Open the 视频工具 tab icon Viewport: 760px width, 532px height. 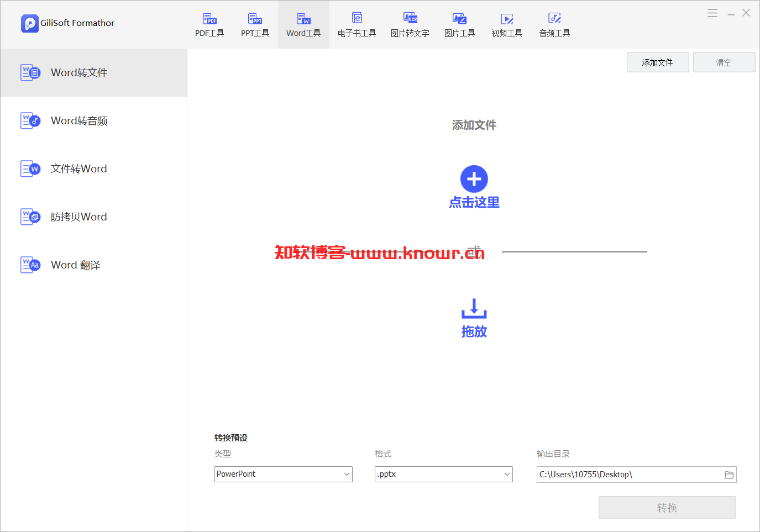(507, 19)
